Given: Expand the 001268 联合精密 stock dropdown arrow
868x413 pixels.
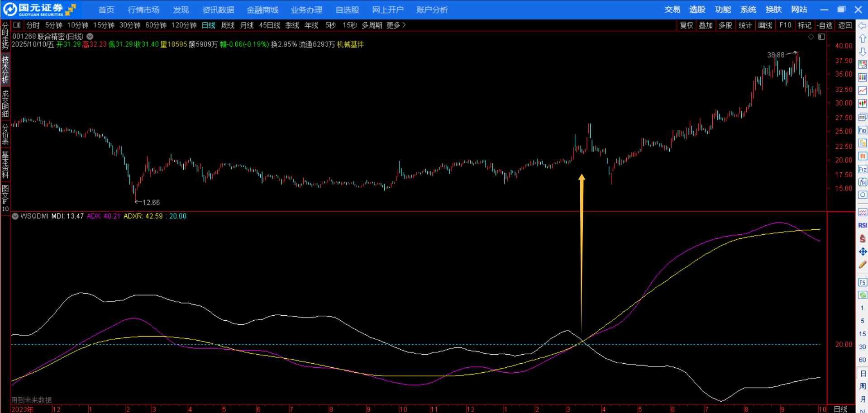Looking at the screenshot, I should [x=90, y=37].
